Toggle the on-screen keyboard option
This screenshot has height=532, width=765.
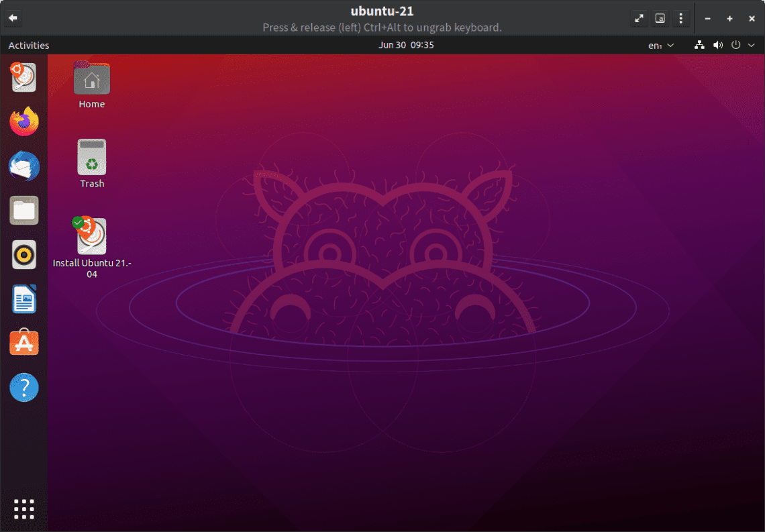point(660,18)
